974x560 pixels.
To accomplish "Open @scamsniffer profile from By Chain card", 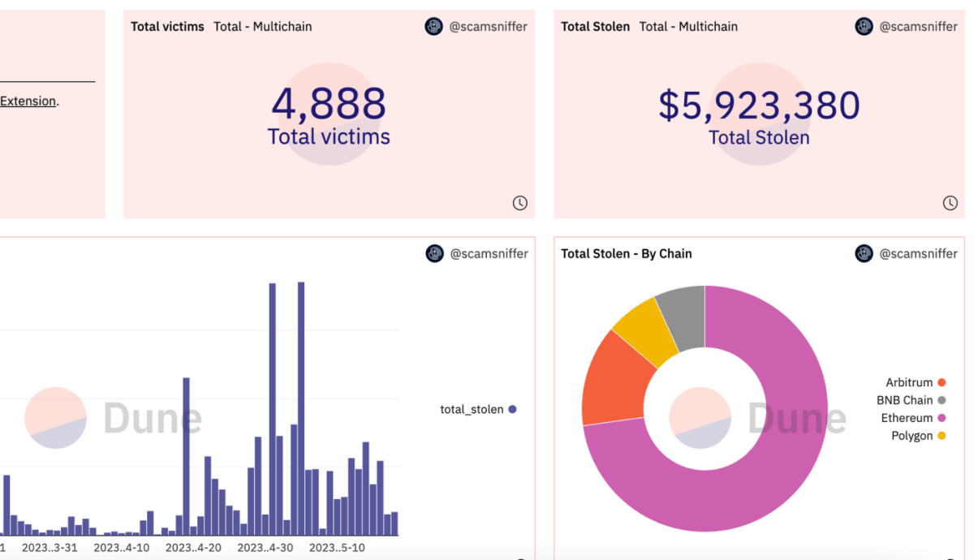I will click(918, 253).
